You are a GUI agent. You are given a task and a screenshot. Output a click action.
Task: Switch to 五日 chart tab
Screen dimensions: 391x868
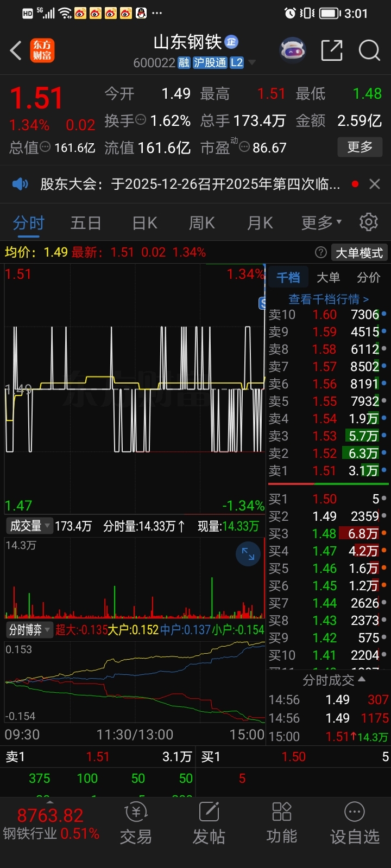tap(86, 223)
